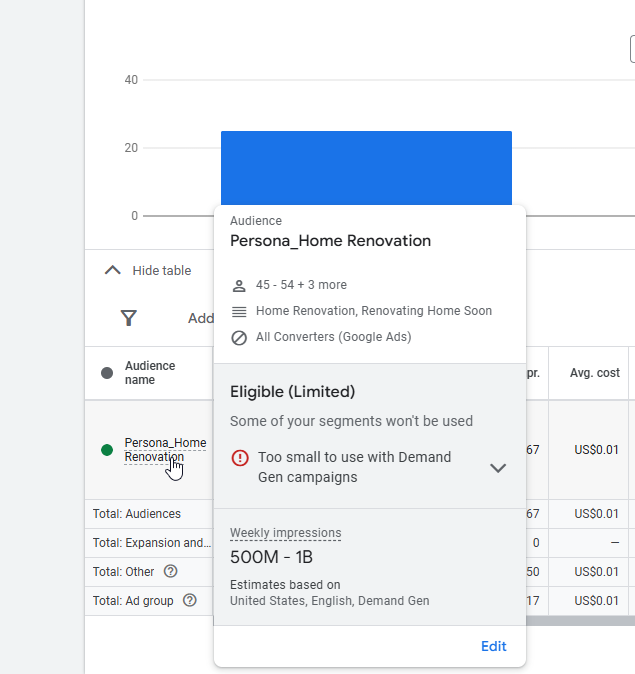Click the exclusion circle-slash icon in popup
The width and height of the screenshot is (635, 674).
[x=239, y=337]
